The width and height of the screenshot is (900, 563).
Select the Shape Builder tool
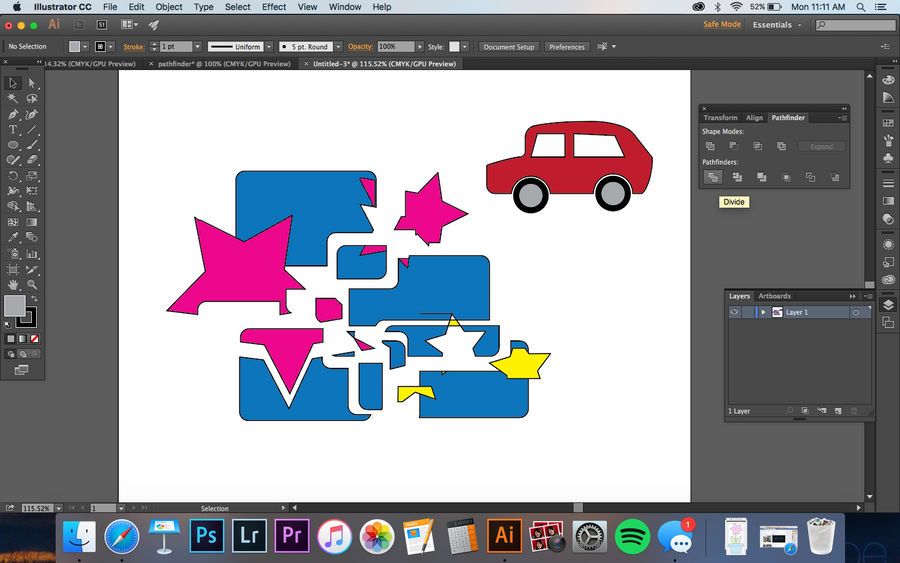[13, 207]
